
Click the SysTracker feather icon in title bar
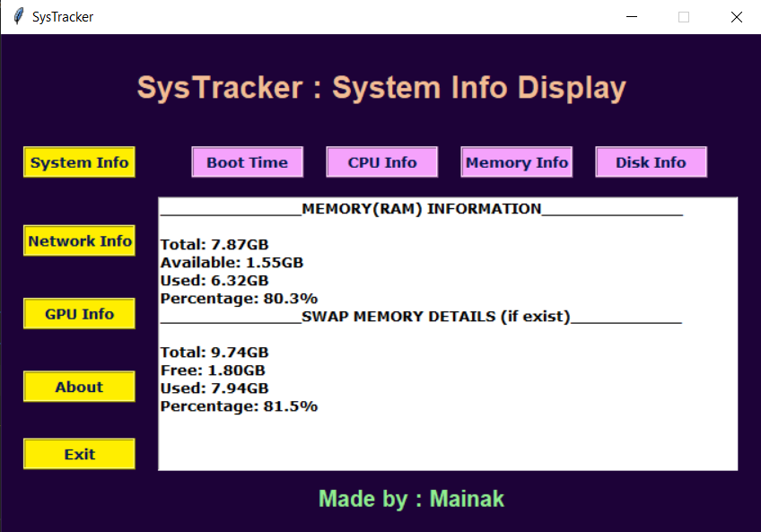coord(19,16)
